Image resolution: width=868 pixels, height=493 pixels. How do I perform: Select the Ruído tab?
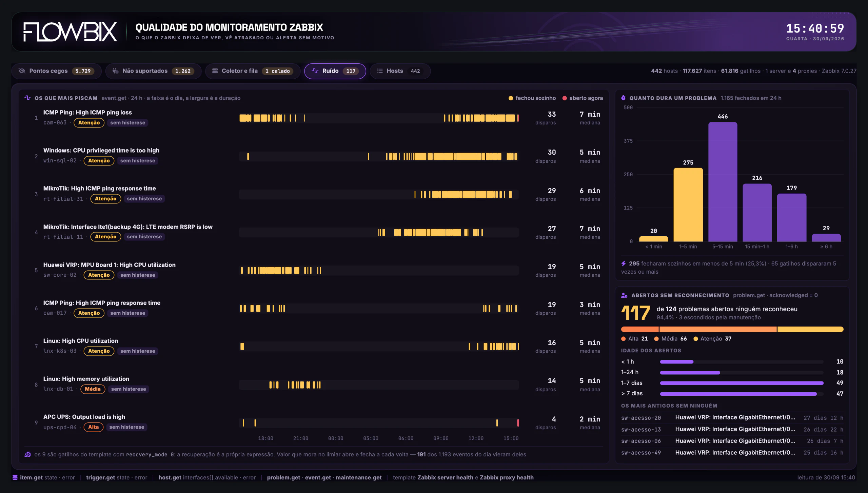coord(335,71)
